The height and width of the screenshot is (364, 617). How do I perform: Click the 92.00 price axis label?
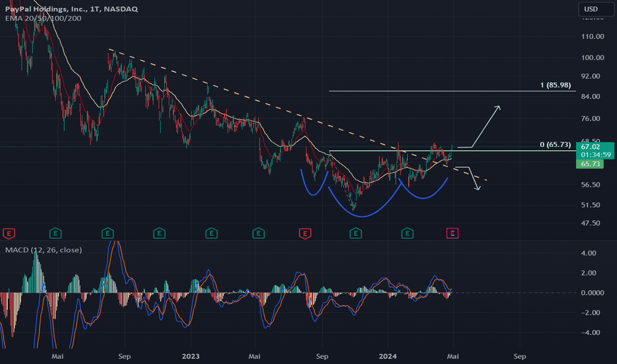click(x=591, y=76)
